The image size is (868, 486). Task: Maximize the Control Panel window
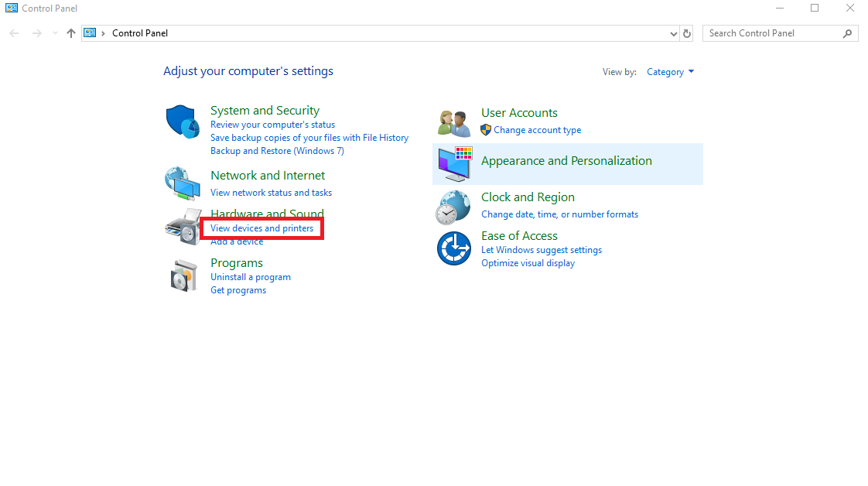point(815,8)
